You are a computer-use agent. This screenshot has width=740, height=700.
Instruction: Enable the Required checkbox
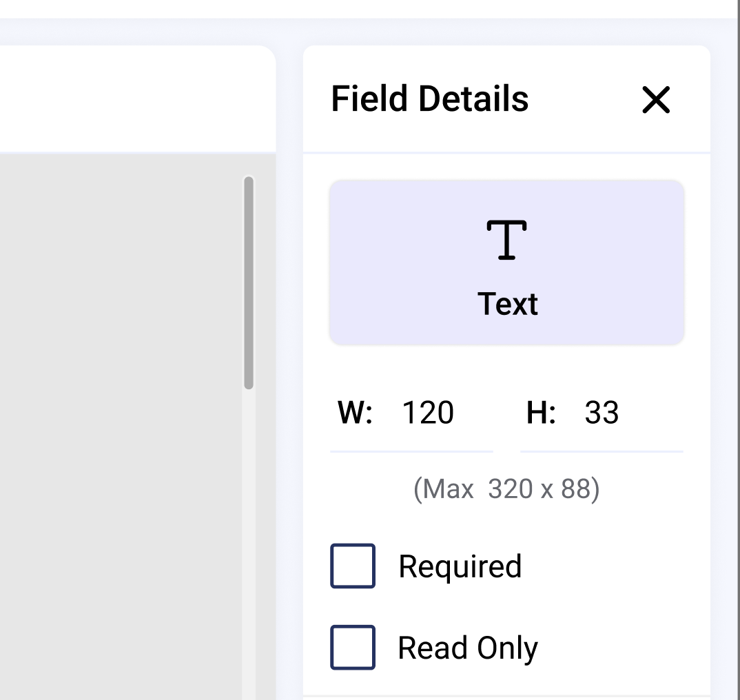pos(353,566)
